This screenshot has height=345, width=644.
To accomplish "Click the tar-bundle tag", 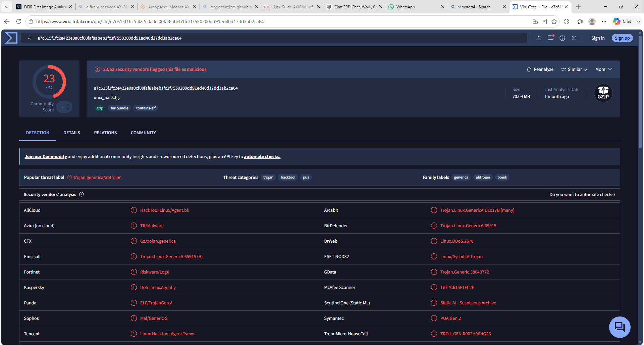I will [119, 108].
